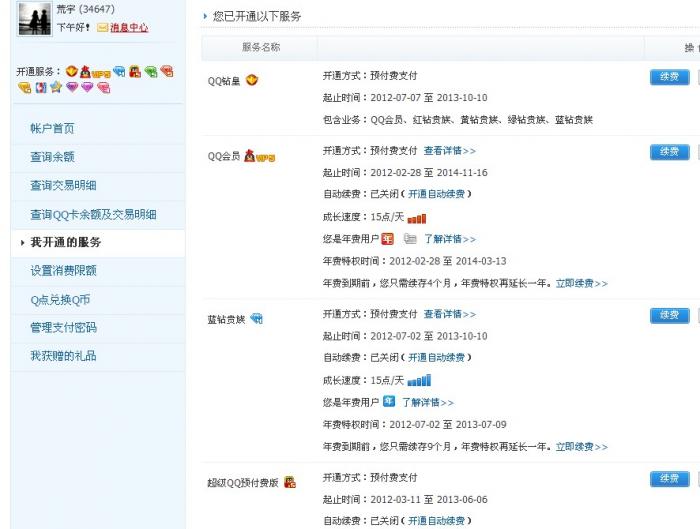Click the yellow diamond icon in 开通服务 row
Viewport: 700px width, 529px height.
point(25,87)
